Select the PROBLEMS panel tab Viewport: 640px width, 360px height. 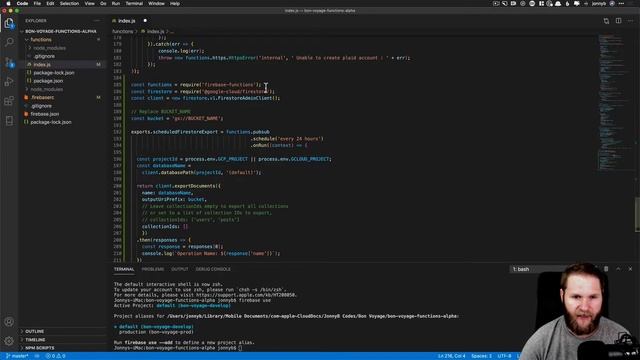click(153, 269)
